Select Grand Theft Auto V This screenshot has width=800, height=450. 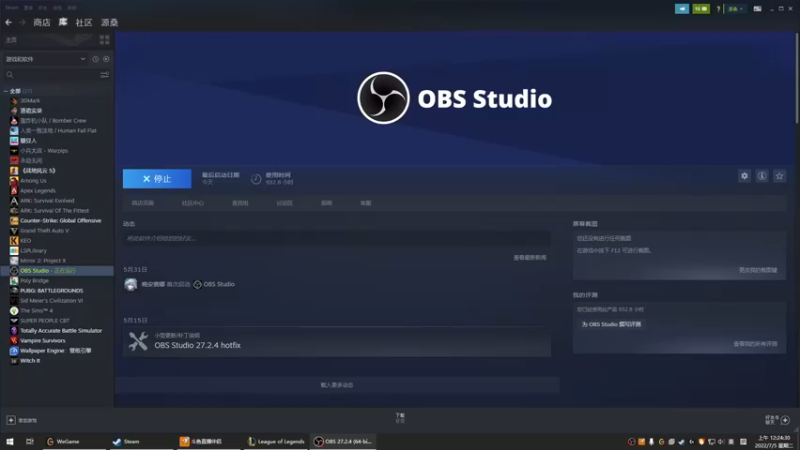coord(44,231)
